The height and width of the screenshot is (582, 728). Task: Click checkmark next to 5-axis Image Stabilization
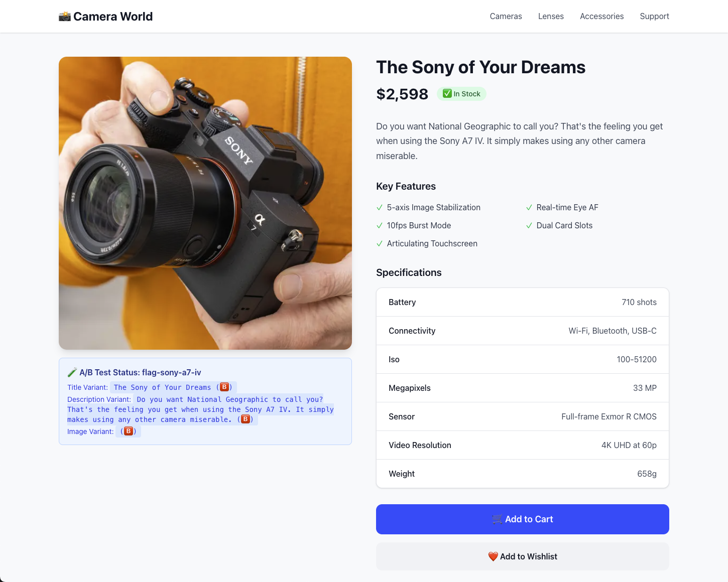click(380, 208)
